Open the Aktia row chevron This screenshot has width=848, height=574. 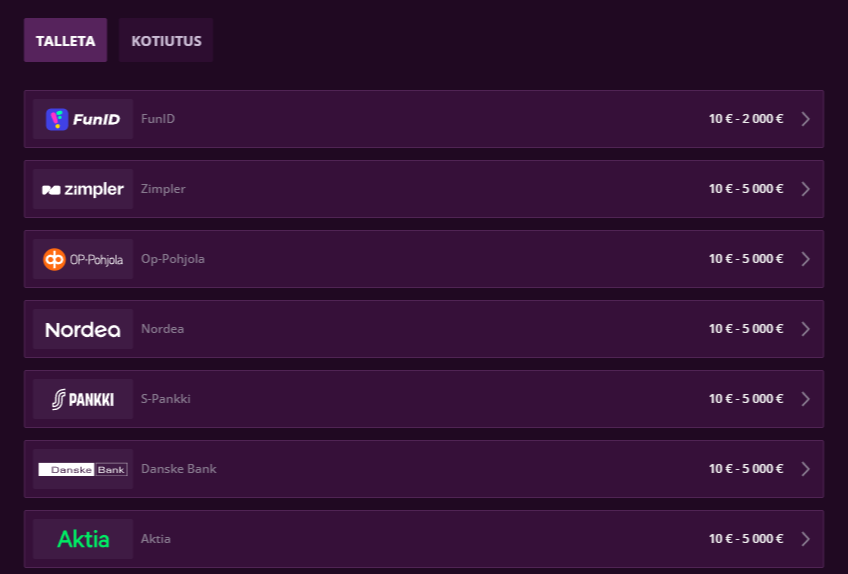[805, 539]
